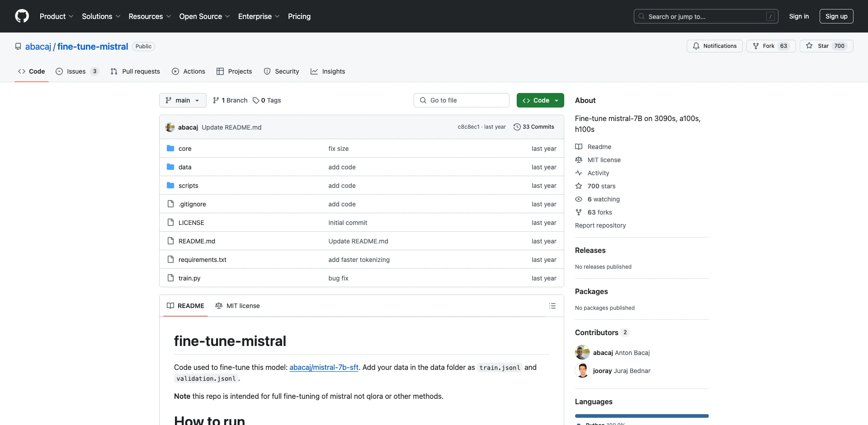Open the Projects tab
The height and width of the screenshot is (425, 868).
click(234, 71)
